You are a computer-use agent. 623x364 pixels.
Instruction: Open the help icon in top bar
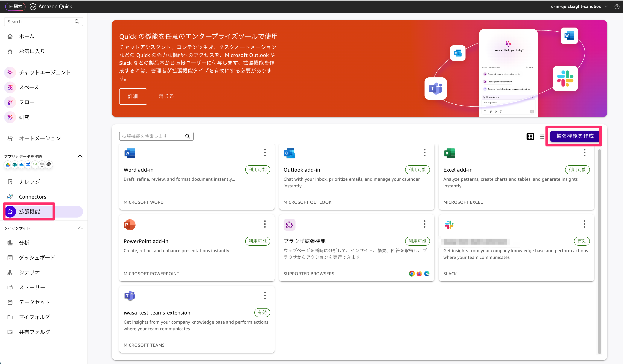coord(617,7)
